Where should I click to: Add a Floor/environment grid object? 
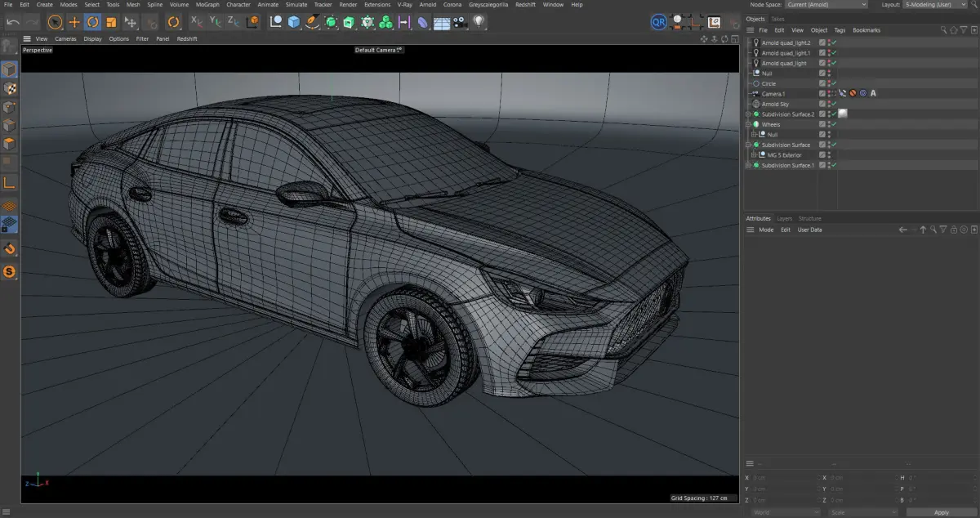point(442,22)
